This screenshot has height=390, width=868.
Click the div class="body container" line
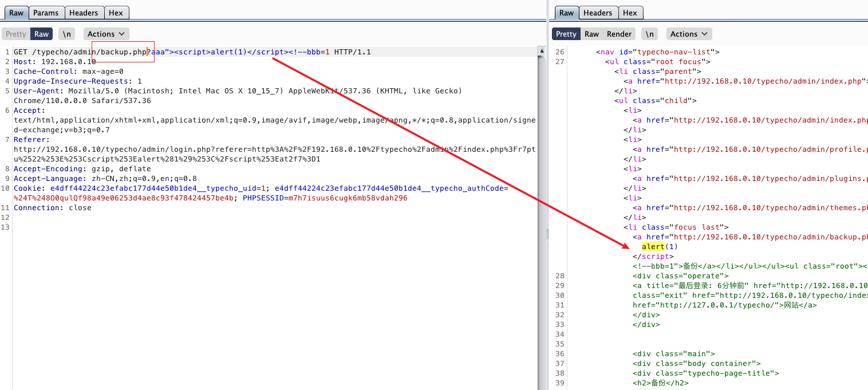pos(697,364)
